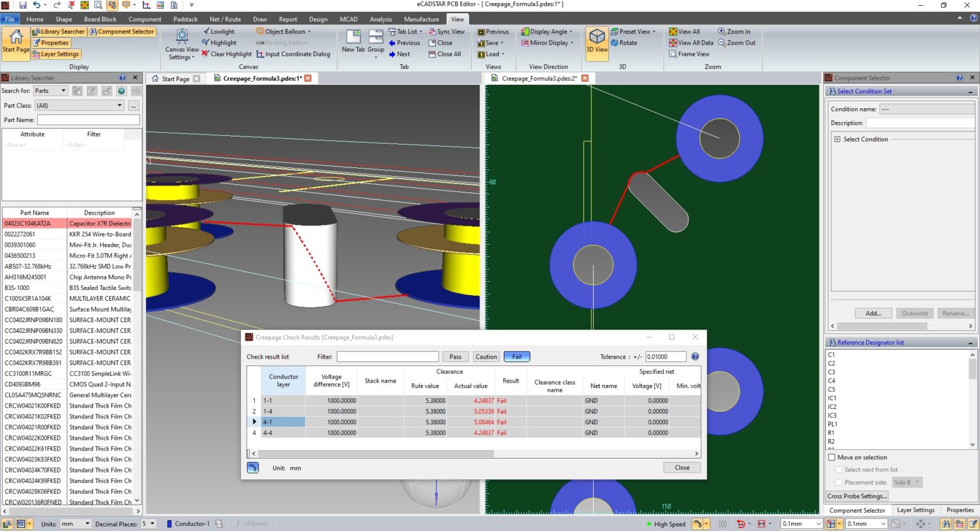Open the Layer Settings icon in Display group
The height and width of the screenshot is (531, 980).
56,54
